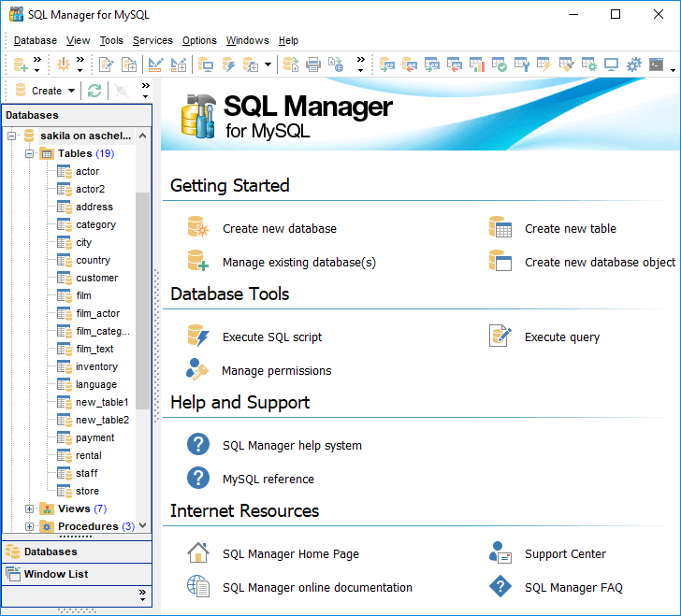Open the Database menu
Screen dimensions: 681x616
pos(36,40)
